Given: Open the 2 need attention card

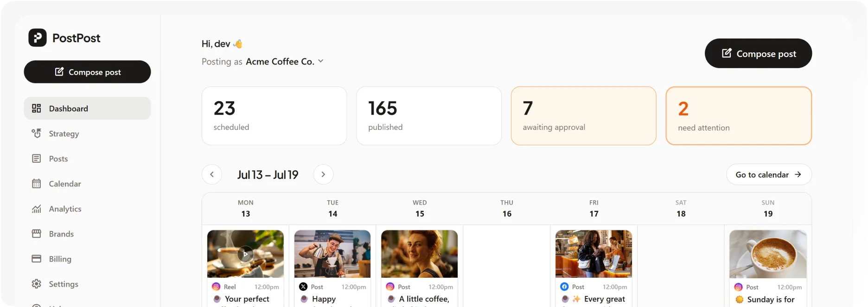Looking at the screenshot, I should click(x=739, y=116).
